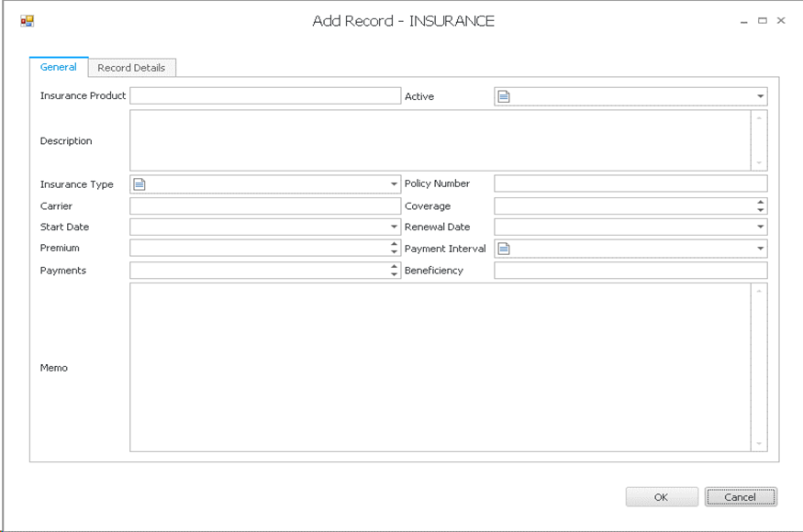Expand the Active dropdown list
803x532 pixels.
coord(760,96)
